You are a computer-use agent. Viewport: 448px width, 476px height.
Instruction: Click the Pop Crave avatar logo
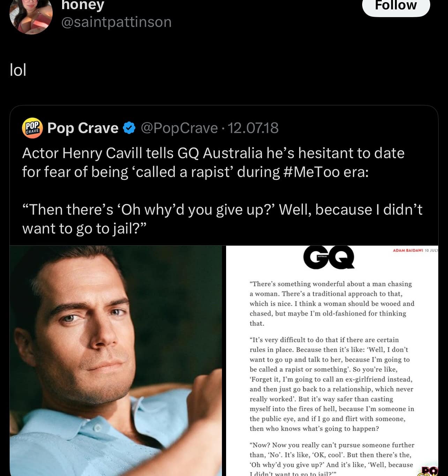32,128
